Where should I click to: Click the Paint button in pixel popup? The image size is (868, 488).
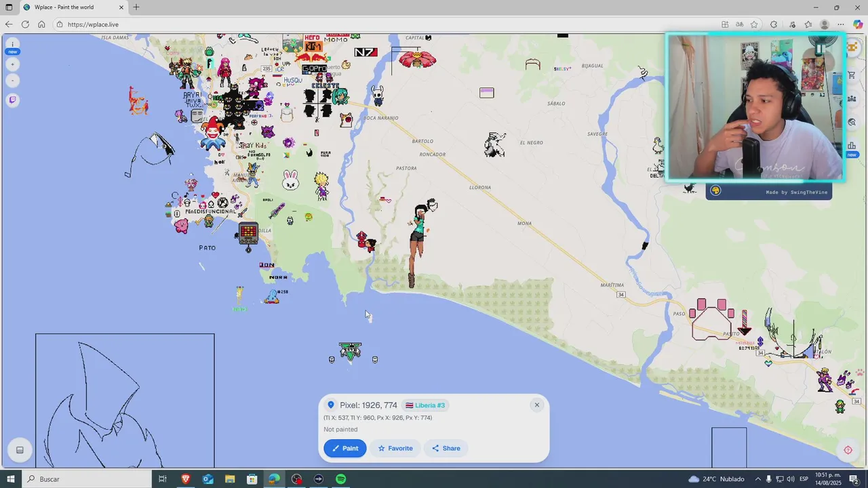click(x=345, y=448)
